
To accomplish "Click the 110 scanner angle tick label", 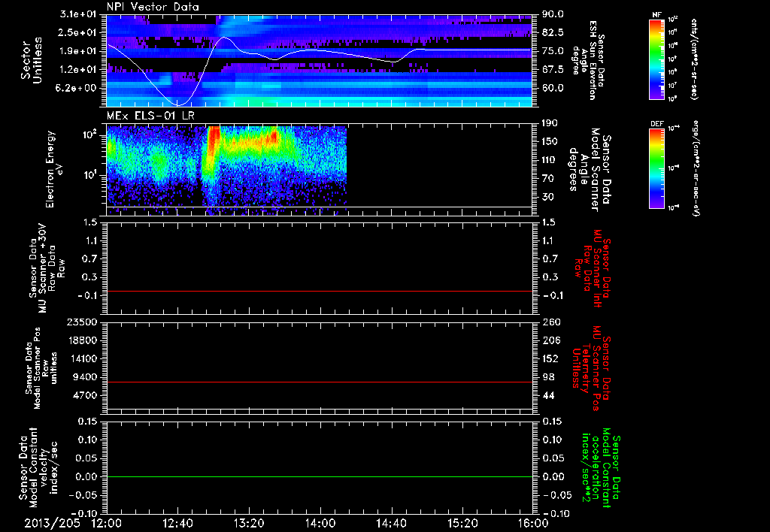I will tap(550, 160).
